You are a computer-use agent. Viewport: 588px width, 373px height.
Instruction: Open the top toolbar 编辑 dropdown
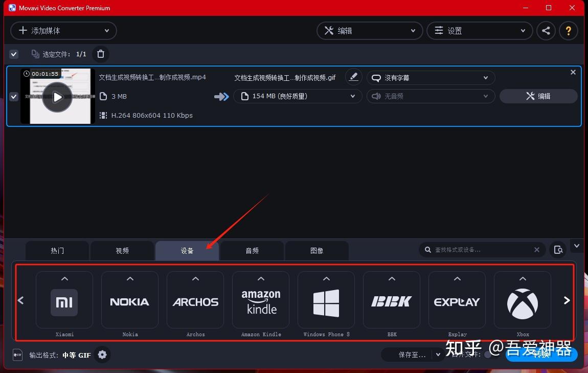click(369, 31)
